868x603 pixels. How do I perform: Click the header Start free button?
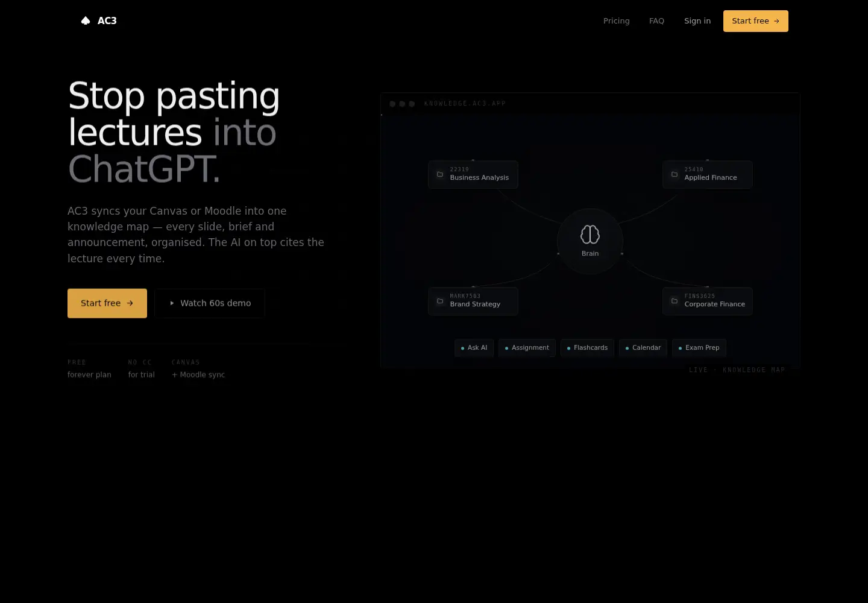pos(756,21)
